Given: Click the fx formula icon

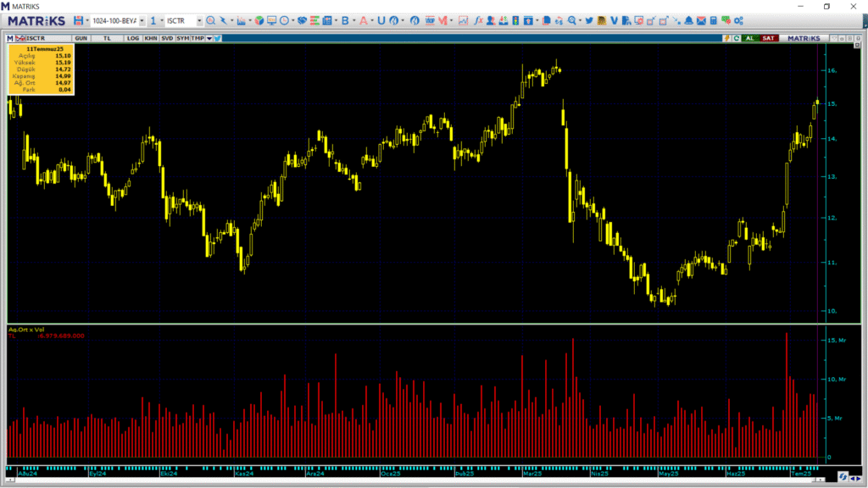Looking at the screenshot, I should point(479,20).
